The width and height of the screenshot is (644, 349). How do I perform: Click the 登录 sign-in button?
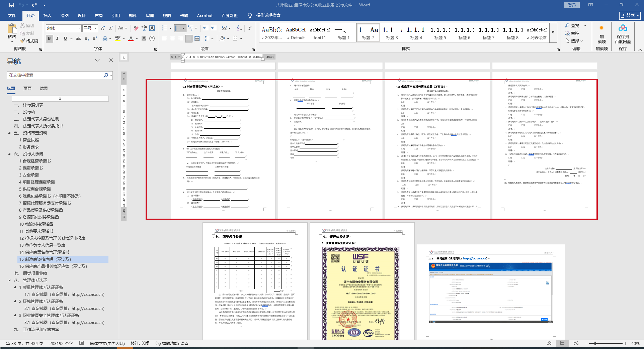click(x=572, y=5)
